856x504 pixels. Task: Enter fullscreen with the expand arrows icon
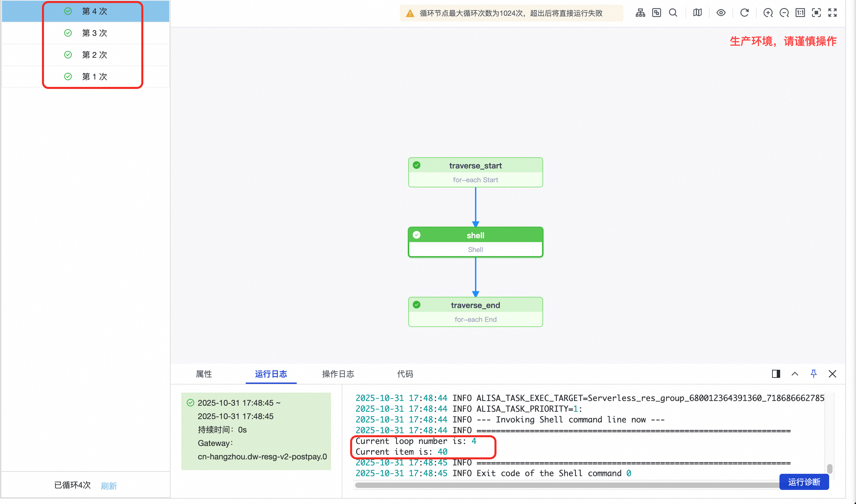pos(832,13)
